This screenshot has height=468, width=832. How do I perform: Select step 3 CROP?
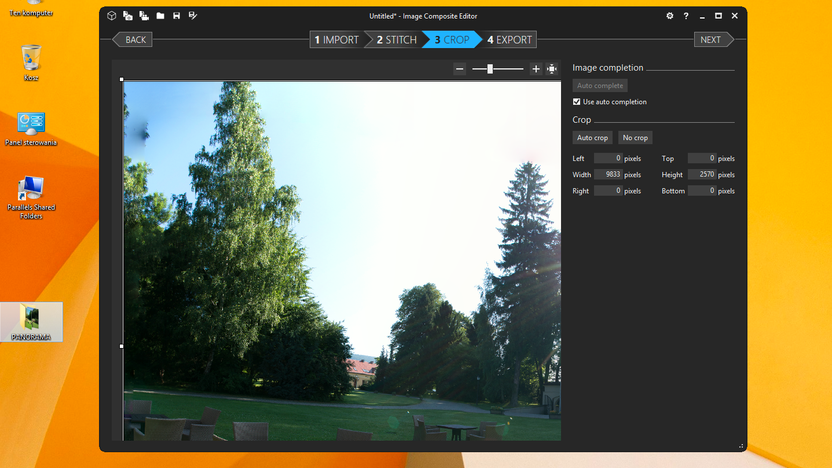[x=452, y=40]
